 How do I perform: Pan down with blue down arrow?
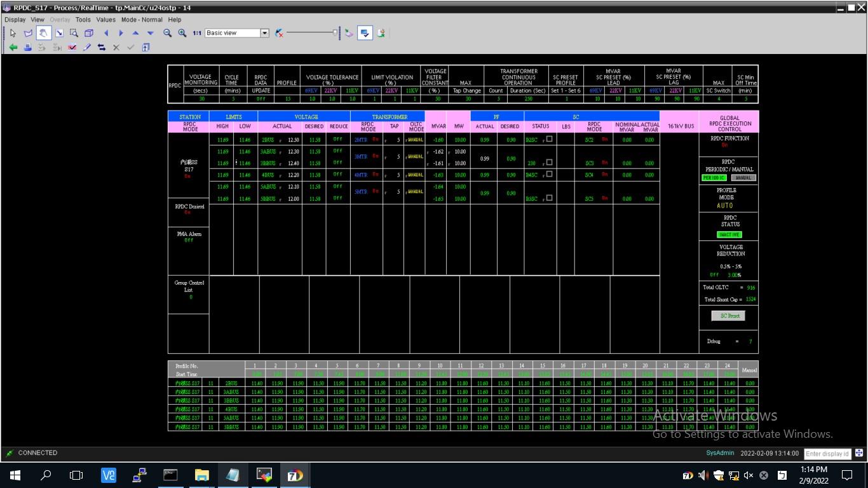(x=151, y=33)
